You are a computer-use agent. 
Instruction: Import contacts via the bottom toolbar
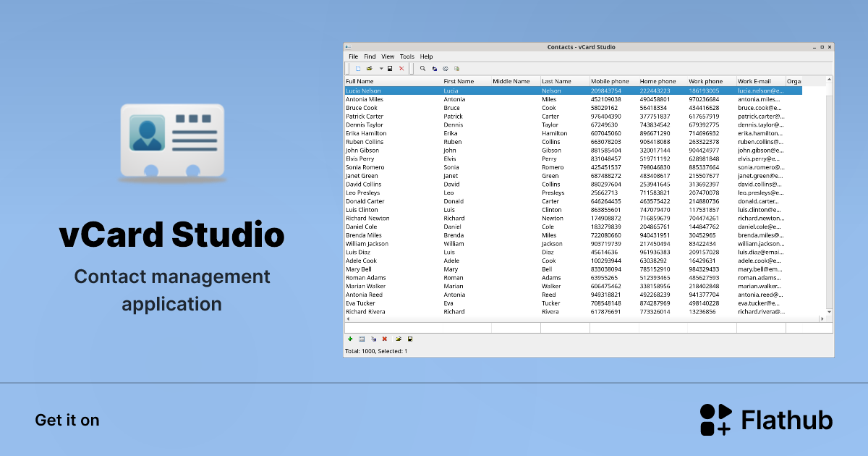coord(398,339)
